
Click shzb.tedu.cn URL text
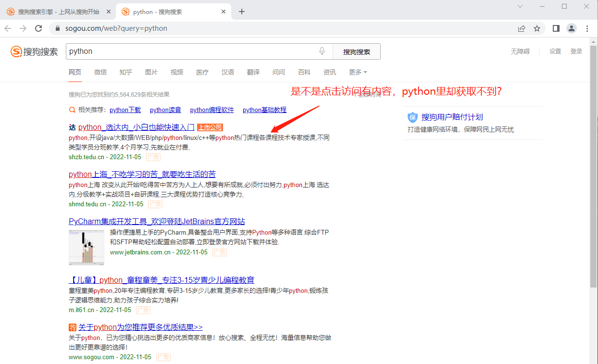click(87, 157)
